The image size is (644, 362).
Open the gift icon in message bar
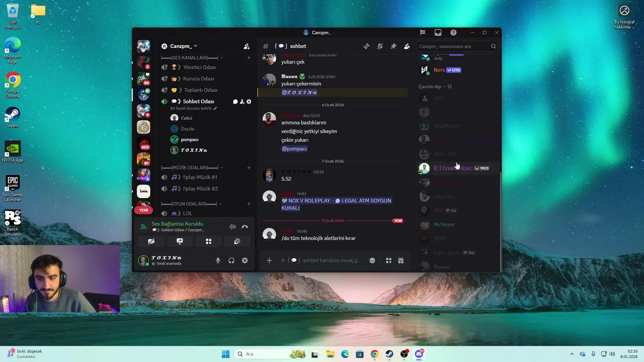(400, 260)
